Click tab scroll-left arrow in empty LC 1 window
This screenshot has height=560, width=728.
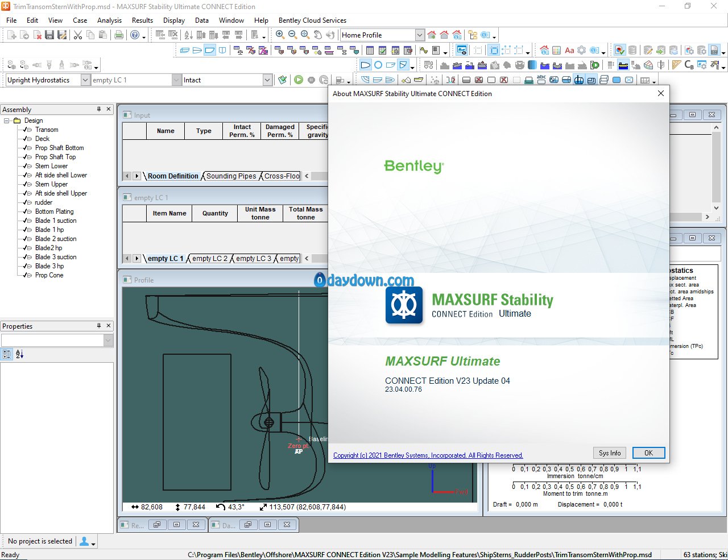127,259
